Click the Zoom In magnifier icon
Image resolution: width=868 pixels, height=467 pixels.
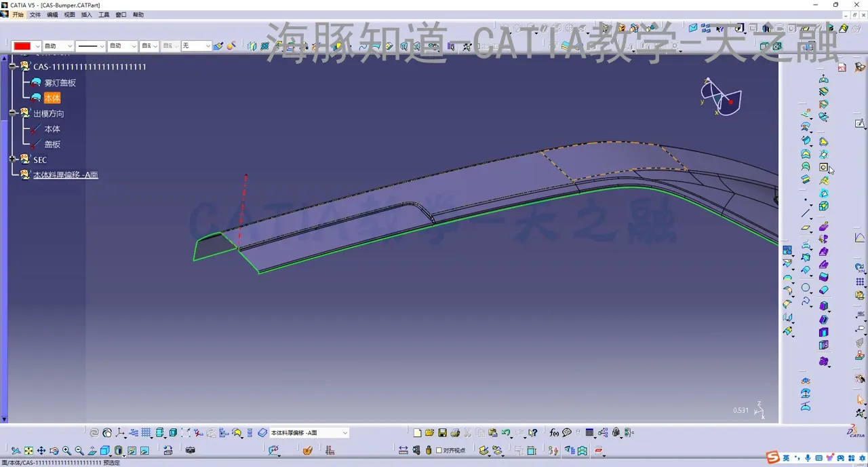[66, 451]
